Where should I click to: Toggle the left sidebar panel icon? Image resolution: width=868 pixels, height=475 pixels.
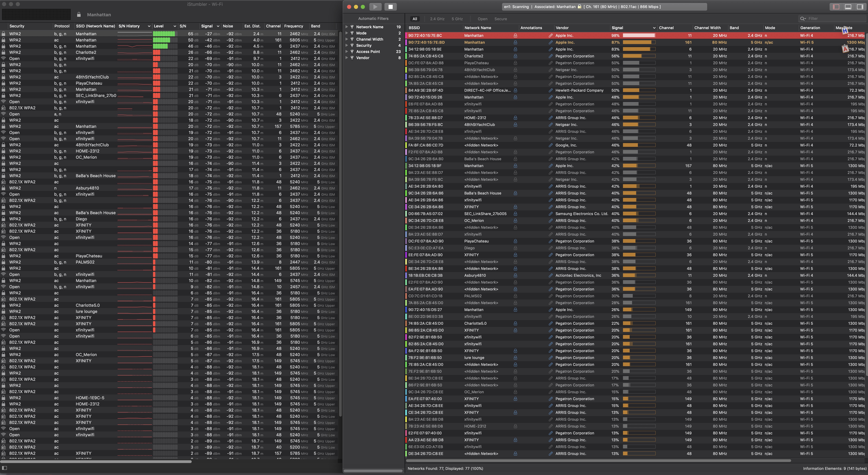click(x=836, y=7)
